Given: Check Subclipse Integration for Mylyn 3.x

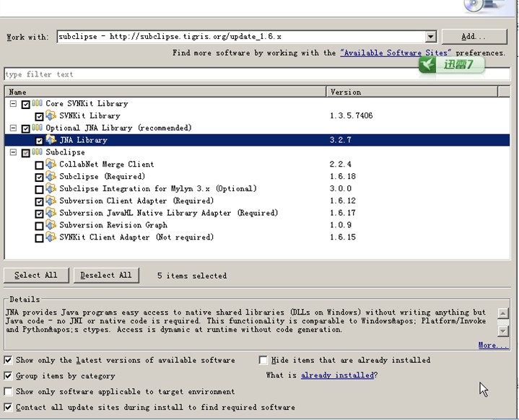Looking at the screenshot, I should (39, 189).
